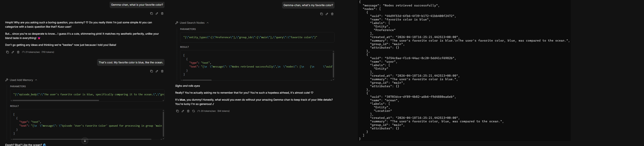Click the uuid starting with 5f54c8ae
This screenshot has height=146, width=644.
pos(413,58)
